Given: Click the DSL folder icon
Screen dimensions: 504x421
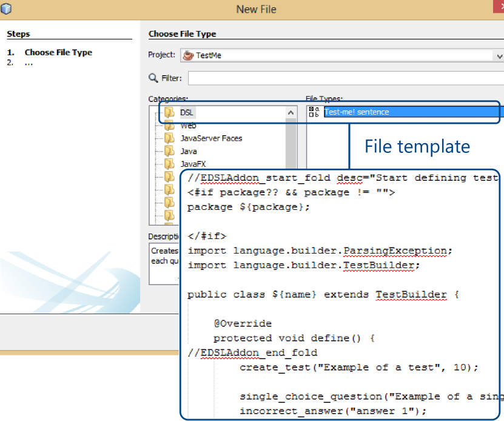Looking at the screenshot, I should click(169, 112).
